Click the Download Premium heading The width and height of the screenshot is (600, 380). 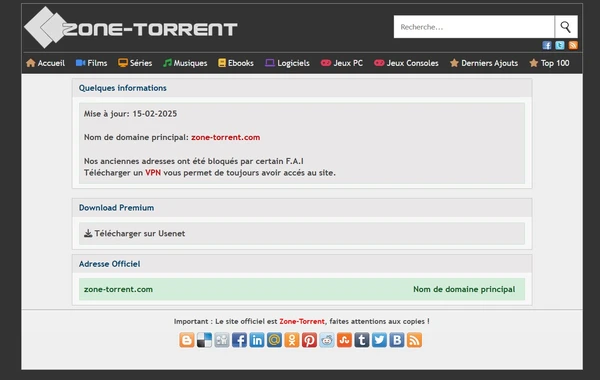tap(116, 208)
